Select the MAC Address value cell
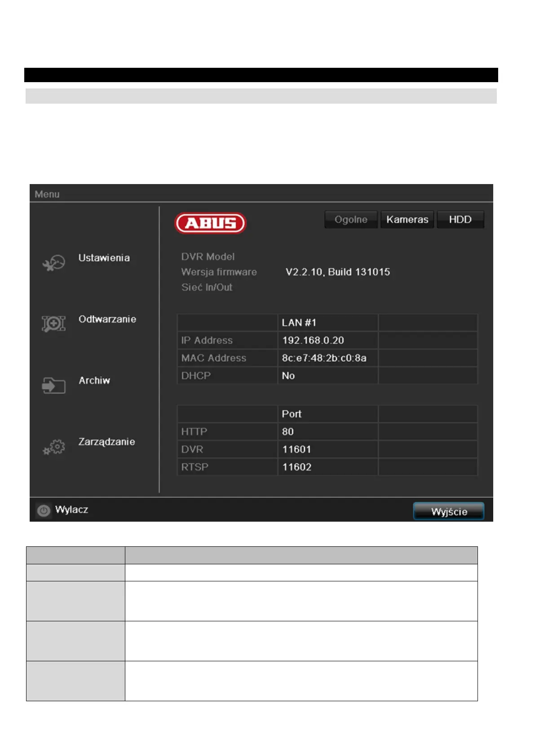The height and width of the screenshot is (756, 535). 327,358
